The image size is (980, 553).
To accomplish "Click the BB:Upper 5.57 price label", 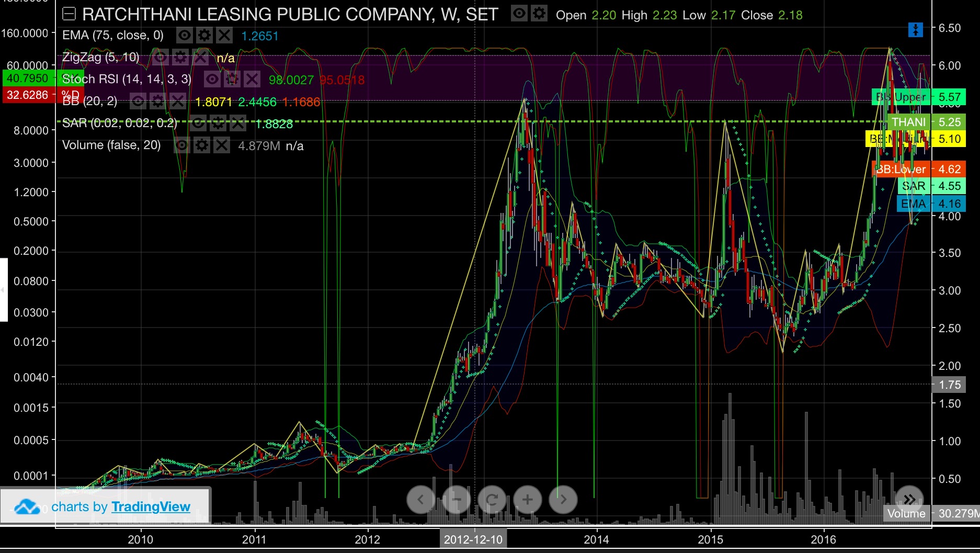I will point(919,97).
